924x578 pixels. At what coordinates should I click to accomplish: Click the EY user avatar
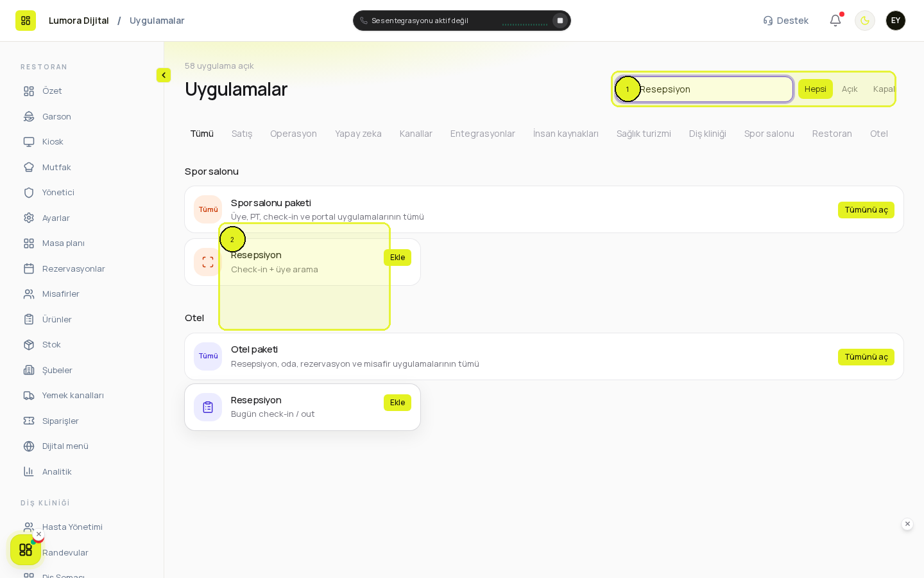pyautogui.click(x=896, y=21)
